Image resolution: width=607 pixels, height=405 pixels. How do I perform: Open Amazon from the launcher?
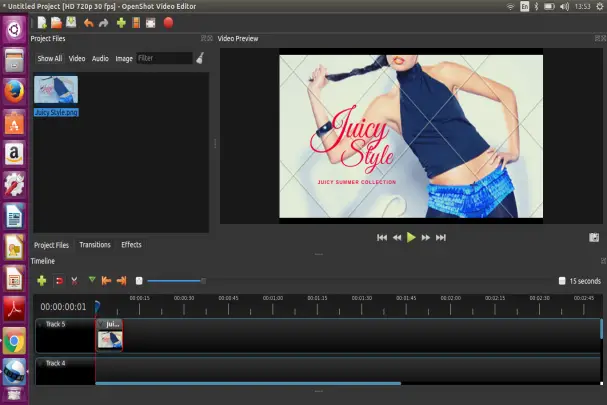click(14, 154)
